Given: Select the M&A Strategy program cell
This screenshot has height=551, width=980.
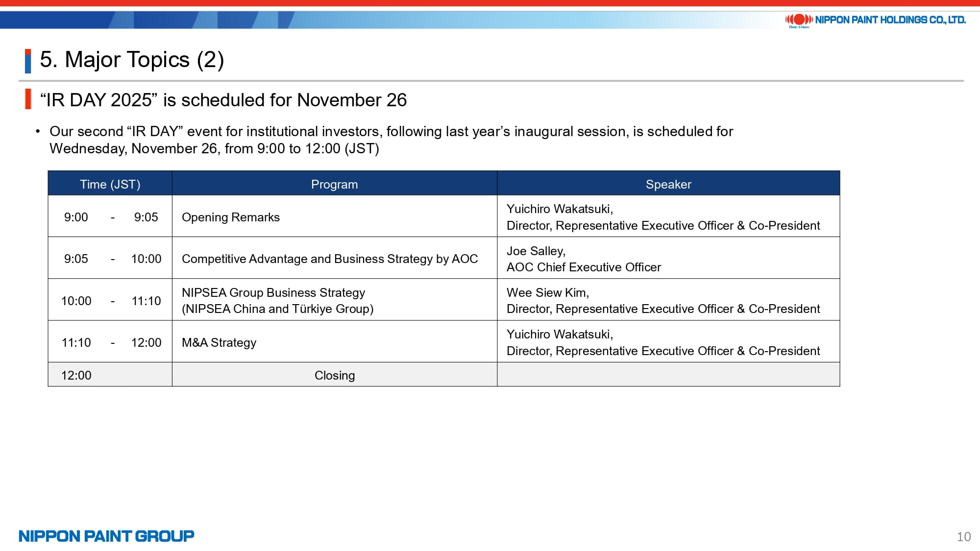Looking at the screenshot, I should tap(219, 342).
